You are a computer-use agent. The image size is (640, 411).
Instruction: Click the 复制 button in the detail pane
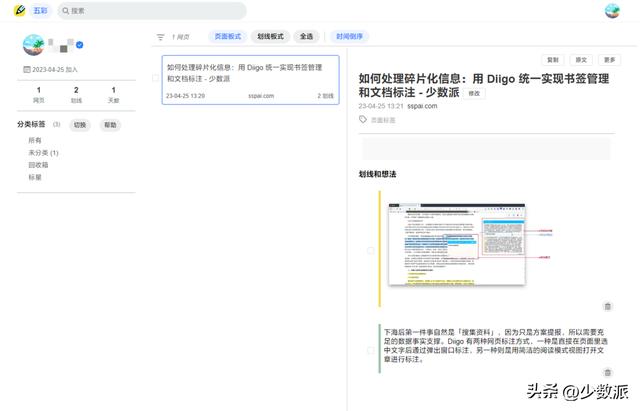(553, 60)
